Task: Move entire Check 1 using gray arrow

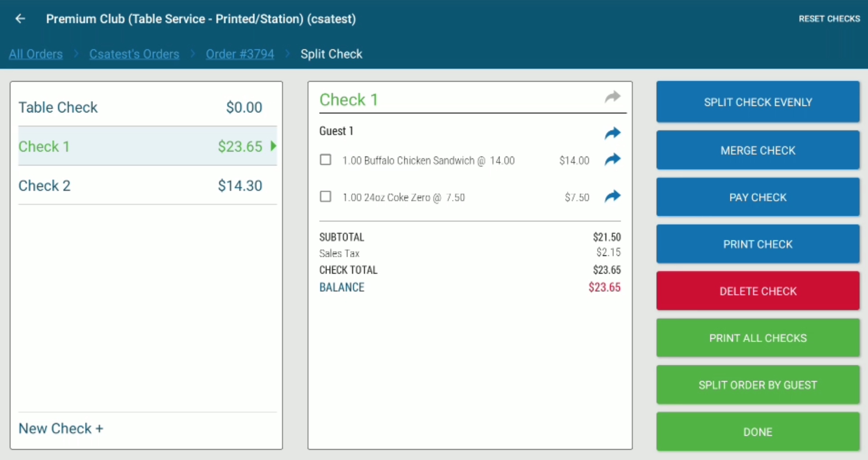Action: pos(613,97)
